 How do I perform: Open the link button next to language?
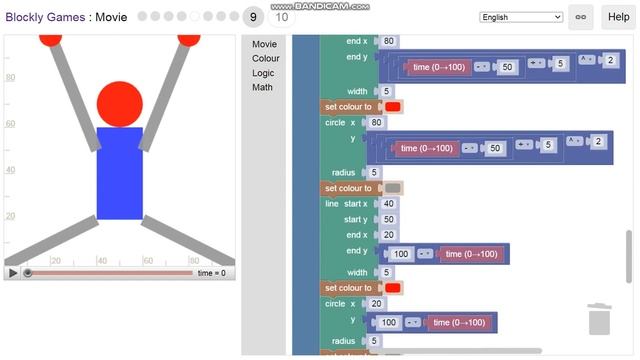coord(580,17)
